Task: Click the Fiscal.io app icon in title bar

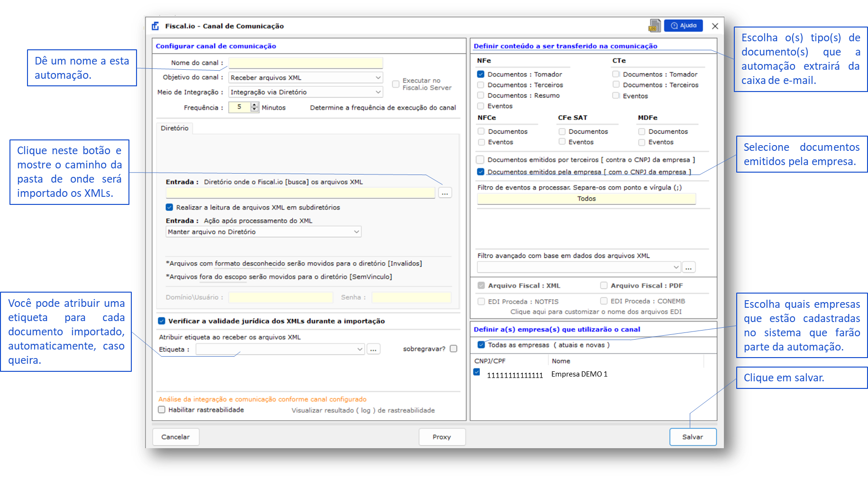Action: 155,26
